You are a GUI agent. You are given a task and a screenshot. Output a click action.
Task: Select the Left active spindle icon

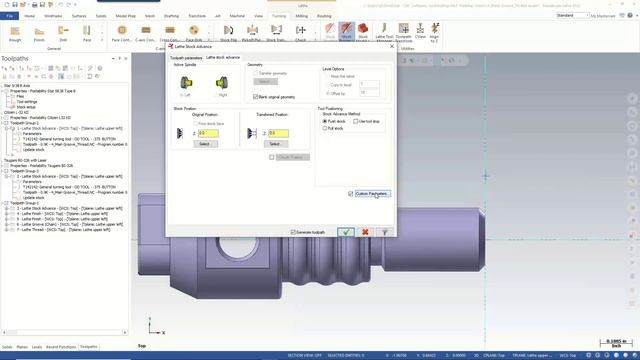point(187,83)
